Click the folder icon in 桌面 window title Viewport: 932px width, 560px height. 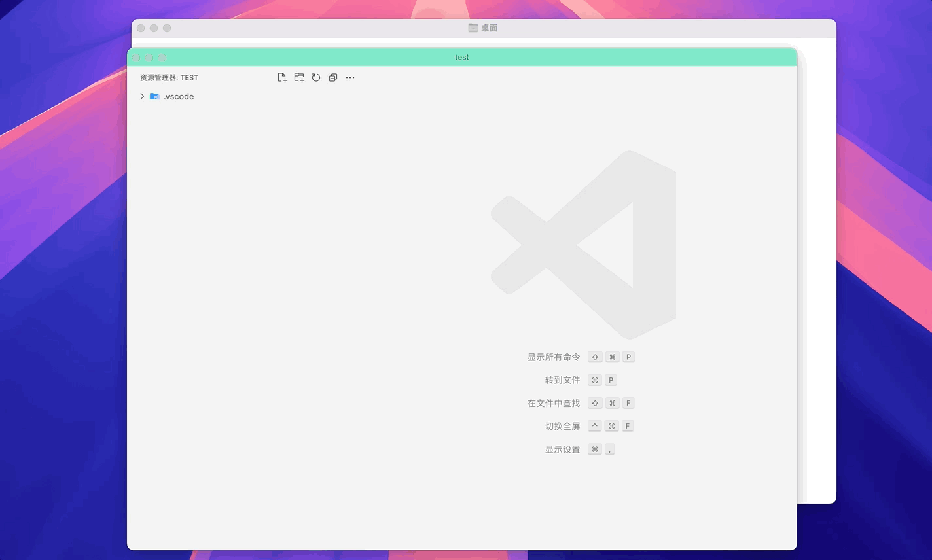(473, 27)
